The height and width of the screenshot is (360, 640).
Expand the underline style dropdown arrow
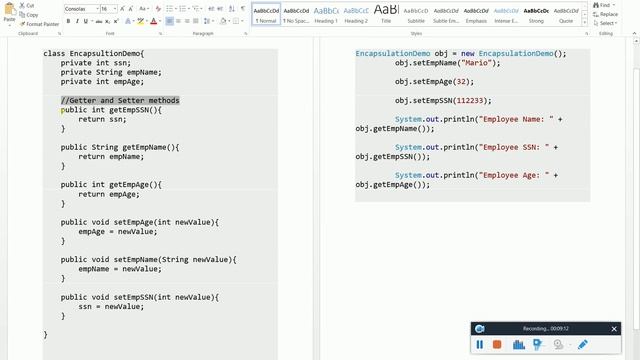pyautogui.click(x=92, y=21)
